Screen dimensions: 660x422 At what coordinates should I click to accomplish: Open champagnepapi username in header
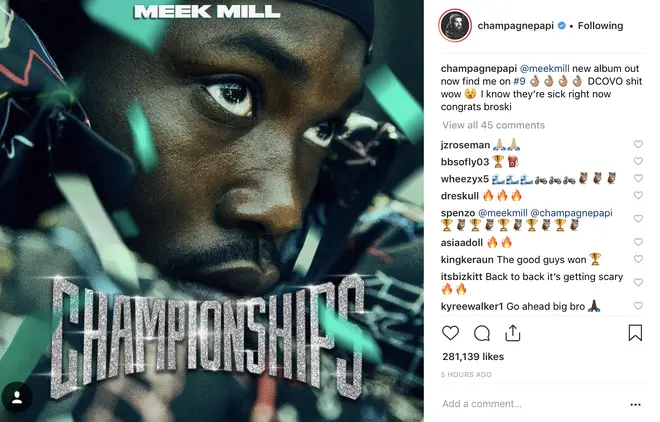[515, 26]
